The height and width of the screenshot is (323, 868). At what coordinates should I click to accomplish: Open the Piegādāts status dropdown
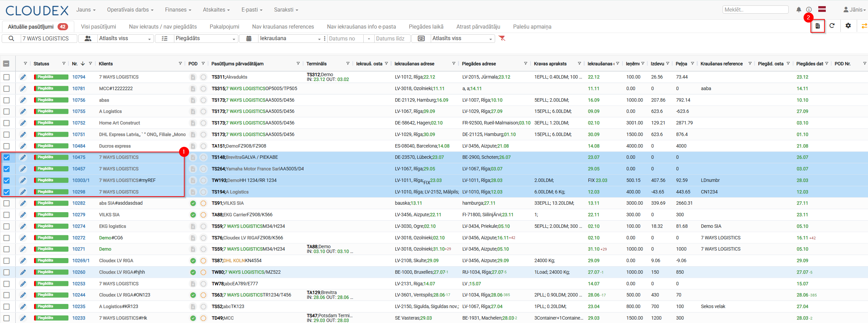[x=205, y=38]
